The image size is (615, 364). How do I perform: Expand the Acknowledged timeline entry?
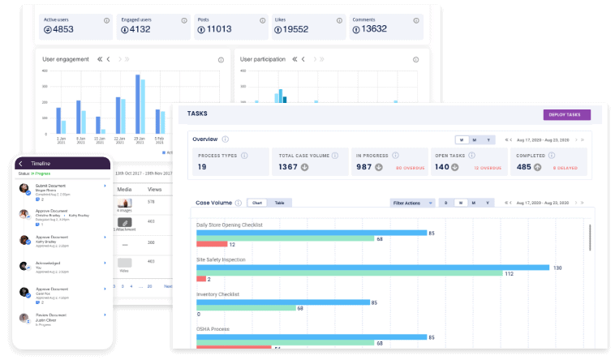pos(105,263)
